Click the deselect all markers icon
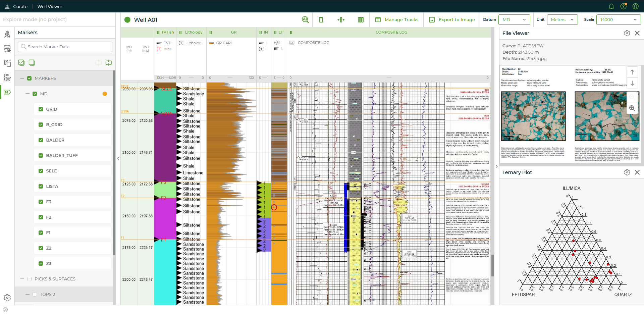644x314 pixels. (x=32, y=62)
